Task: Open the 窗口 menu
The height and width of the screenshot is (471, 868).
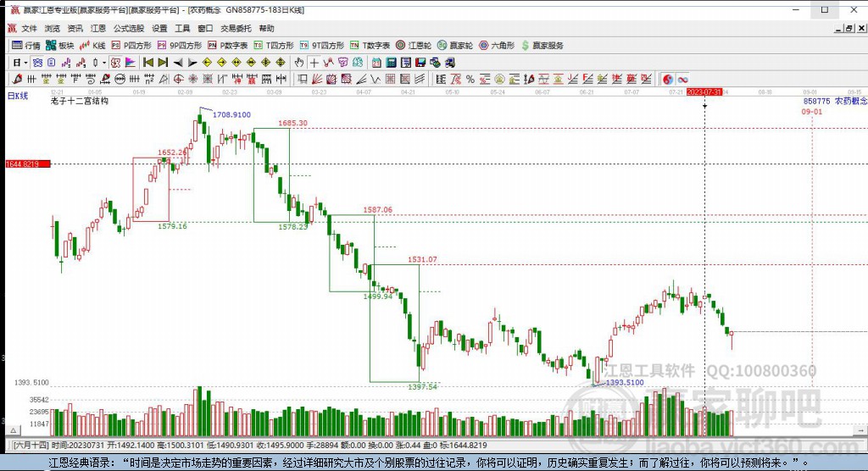Action: 205,28
